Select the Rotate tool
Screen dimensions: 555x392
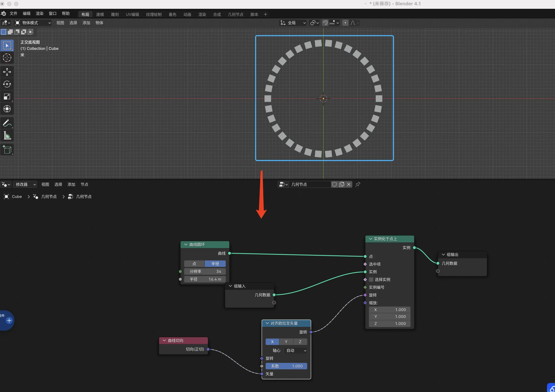(x=7, y=84)
